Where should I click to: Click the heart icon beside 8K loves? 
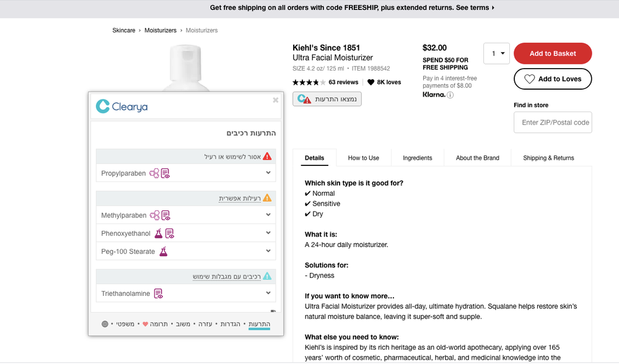(x=371, y=82)
